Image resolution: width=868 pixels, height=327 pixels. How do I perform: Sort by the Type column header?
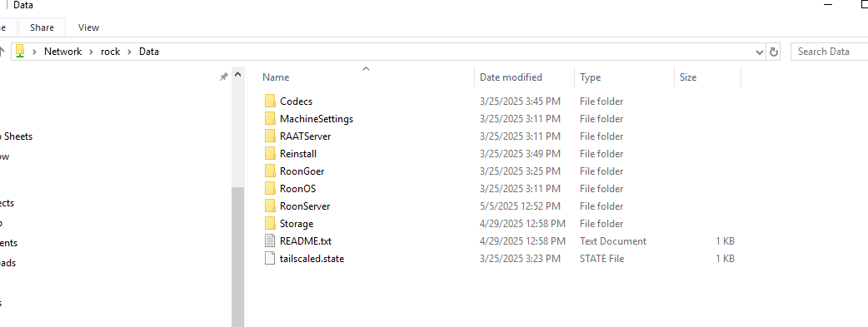590,77
